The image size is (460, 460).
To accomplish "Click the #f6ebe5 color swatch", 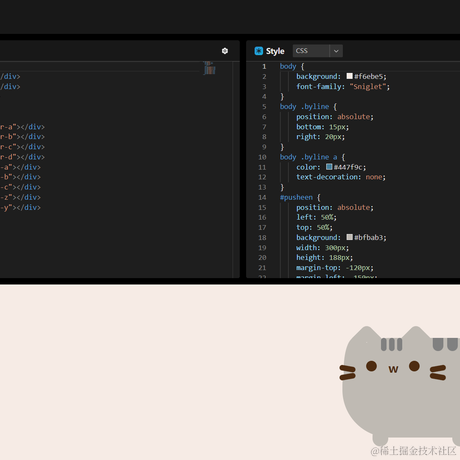I will [x=349, y=76].
